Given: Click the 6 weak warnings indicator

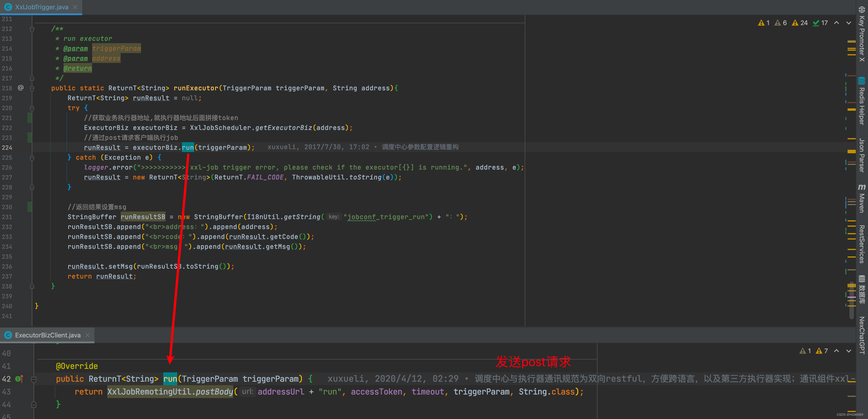Looking at the screenshot, I should [x=780, y=23].
